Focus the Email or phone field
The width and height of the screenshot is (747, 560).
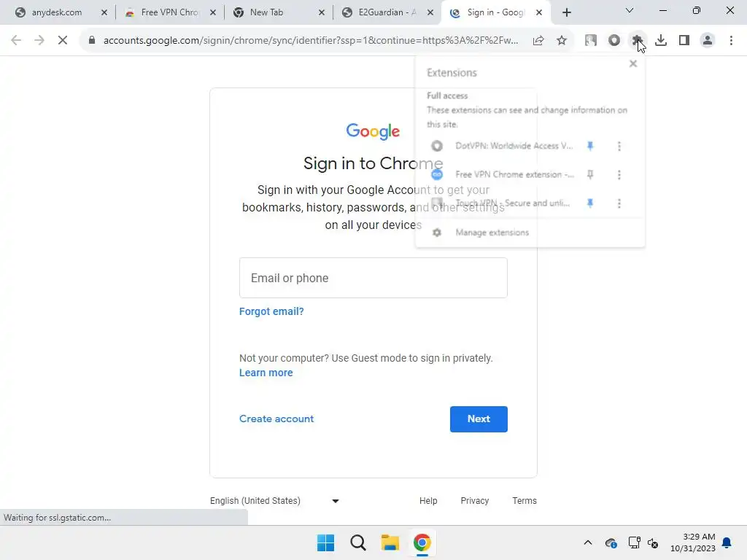pos(373,278)
